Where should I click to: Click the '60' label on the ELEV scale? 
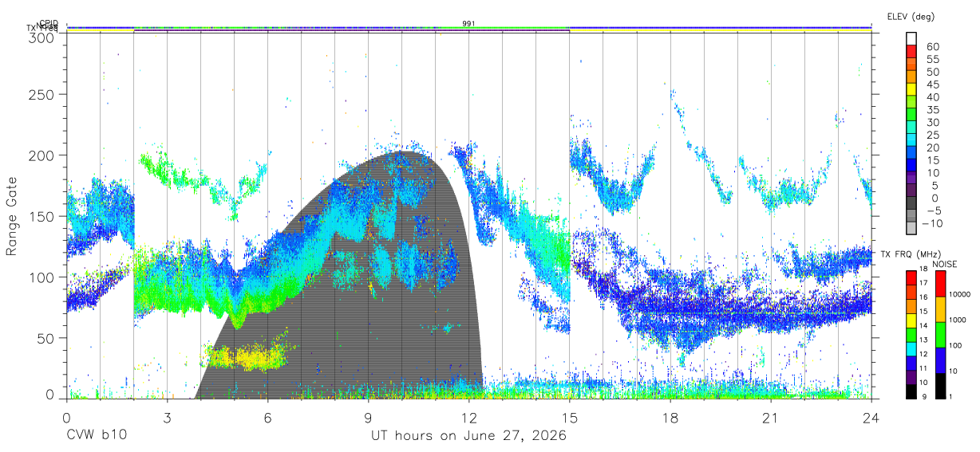(932, 47)
